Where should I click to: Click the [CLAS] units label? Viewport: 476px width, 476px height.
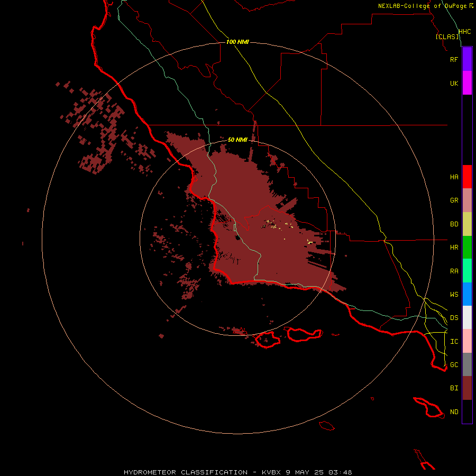click(447, 36)
